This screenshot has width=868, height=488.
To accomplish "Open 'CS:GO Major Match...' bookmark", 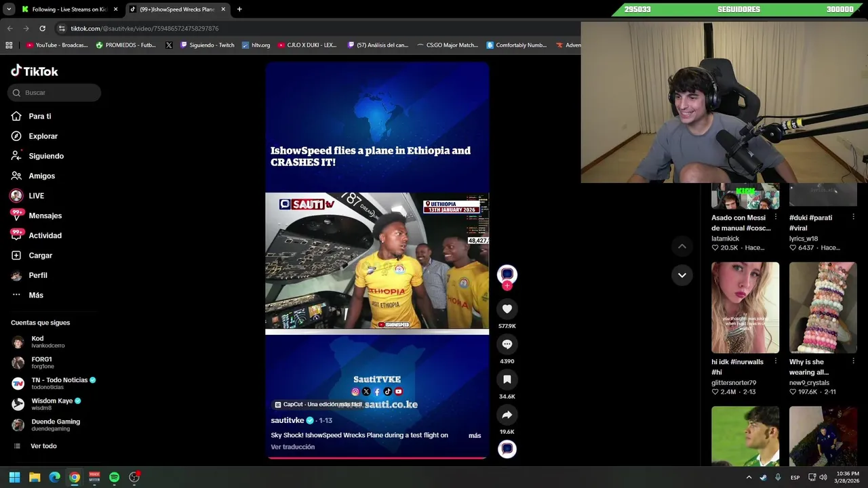I will click(x=448, y=45).
